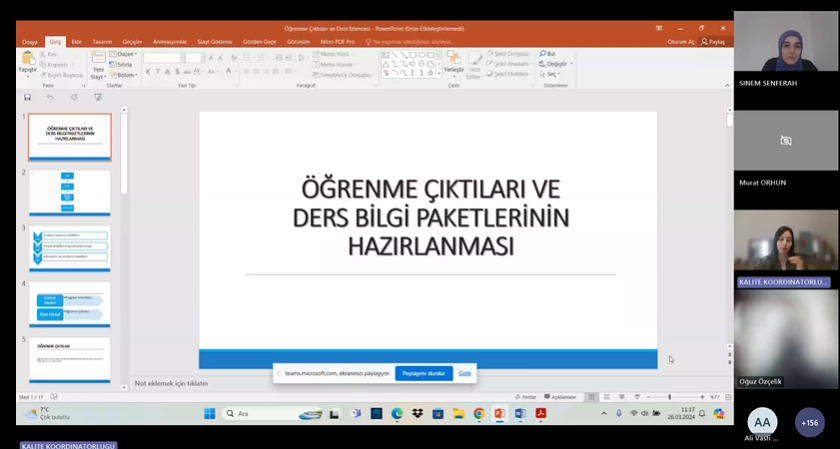Image resolution: width=840 pixels, height=449 pixels.
Task: Open Microsoft Edge from the taskbar
Action: coord(397,413)
